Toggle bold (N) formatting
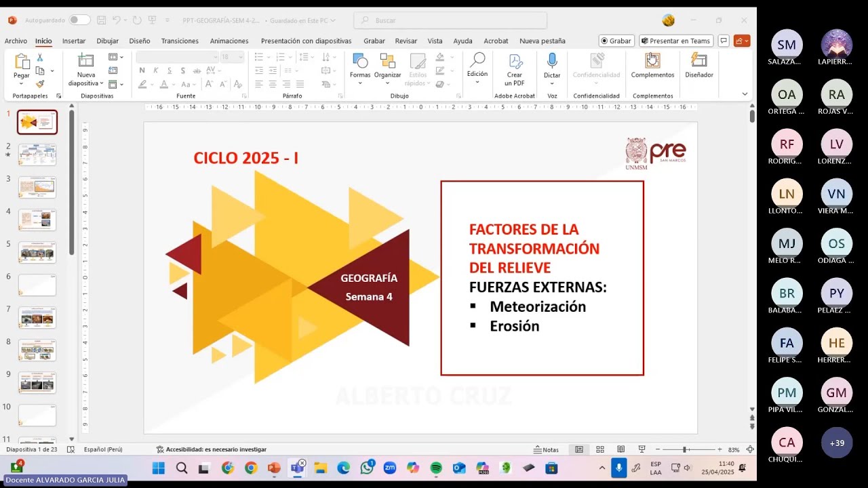The image size is (868, 488). (142, 70)
